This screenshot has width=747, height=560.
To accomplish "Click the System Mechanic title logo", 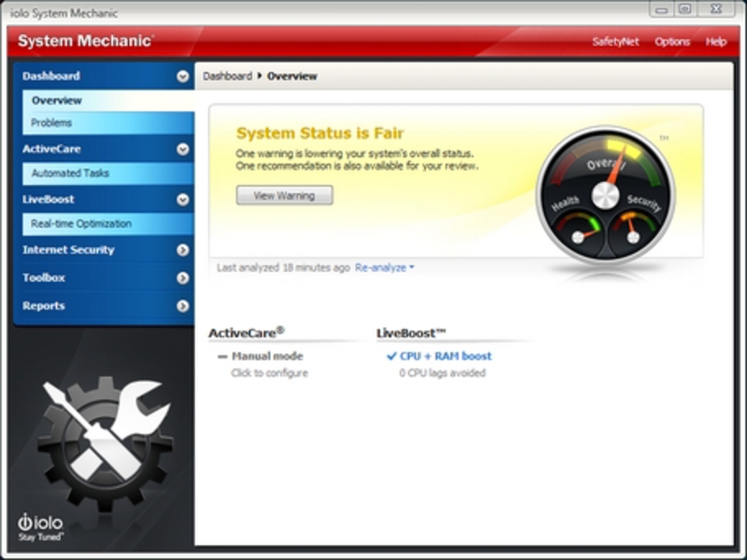I will click(x=86, y=41).
